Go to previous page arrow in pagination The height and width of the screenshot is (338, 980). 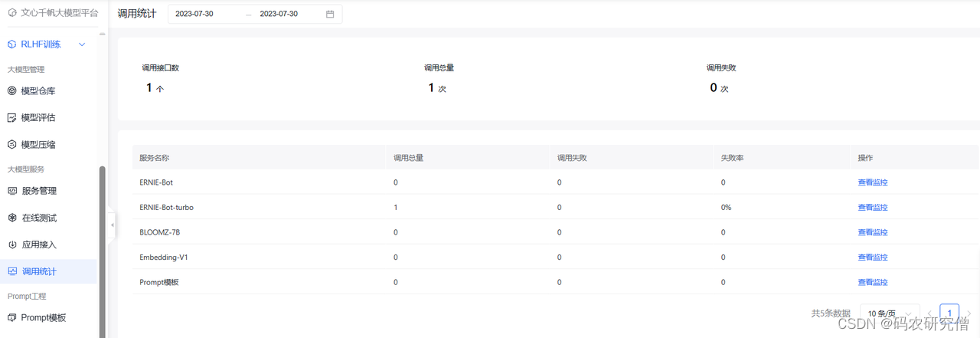click(x=929, y=313)
